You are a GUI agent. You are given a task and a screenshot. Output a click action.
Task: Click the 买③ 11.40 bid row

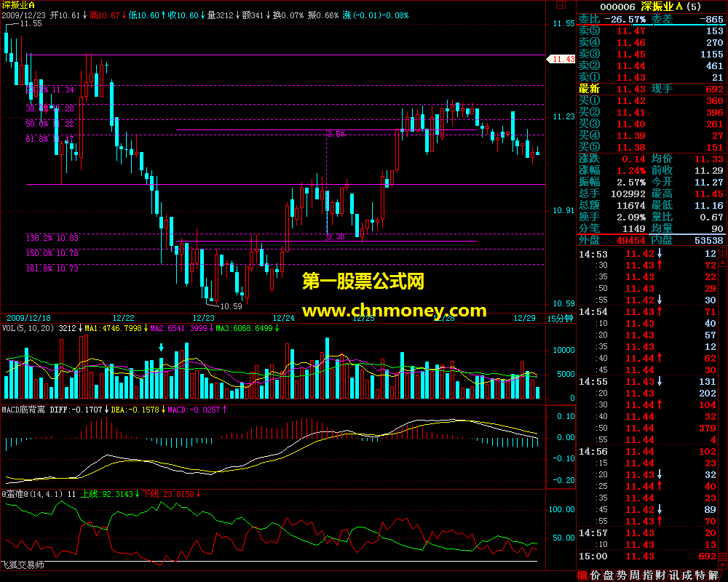coord(652,124)
